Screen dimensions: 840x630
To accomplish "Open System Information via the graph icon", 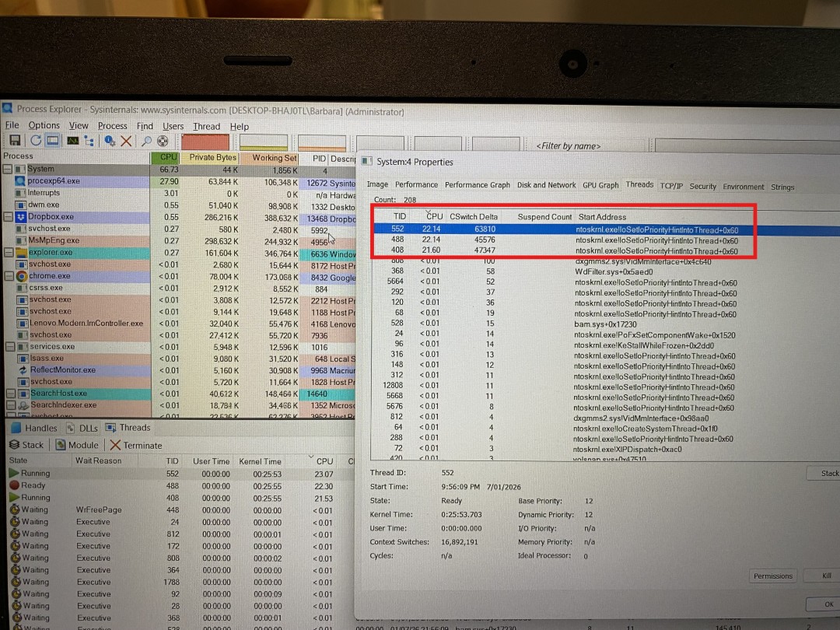I will (x=73, y=141).
